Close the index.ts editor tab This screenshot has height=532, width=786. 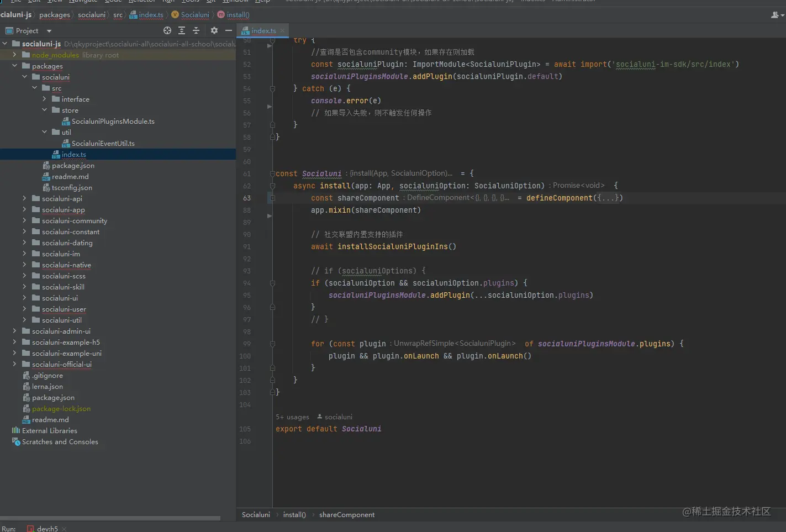pos(283,31)
